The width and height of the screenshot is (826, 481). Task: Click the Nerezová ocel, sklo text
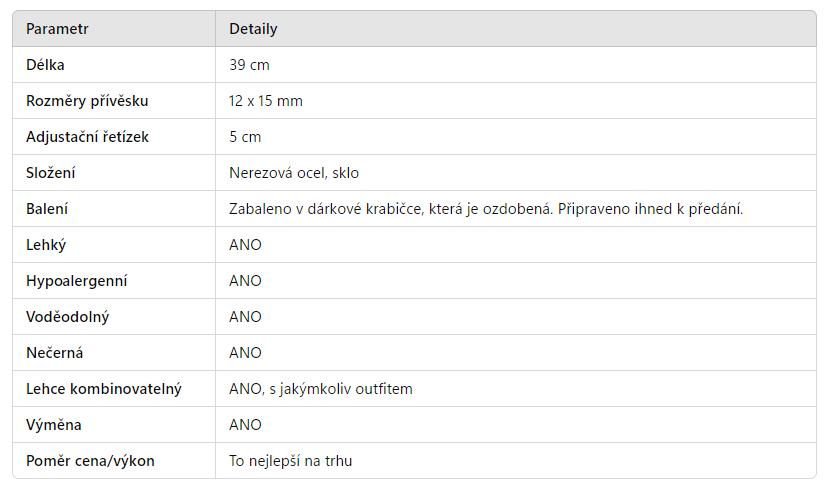(294, 173)
